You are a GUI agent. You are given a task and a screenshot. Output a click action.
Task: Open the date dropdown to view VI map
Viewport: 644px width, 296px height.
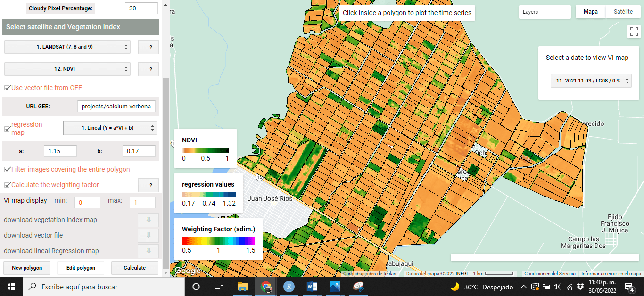tap(591, 81)
